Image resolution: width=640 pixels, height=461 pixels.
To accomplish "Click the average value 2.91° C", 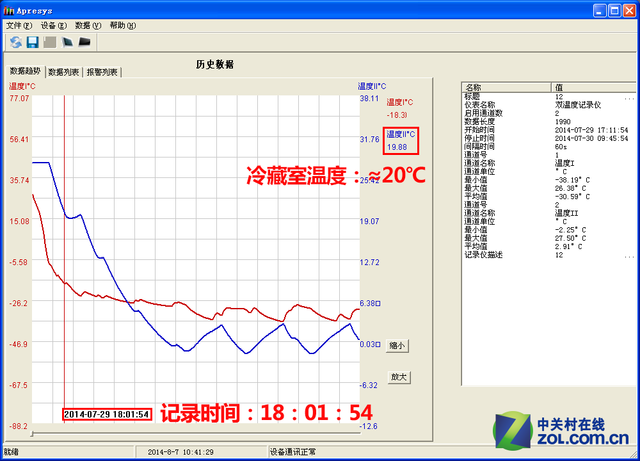I will [x=569, y=247].
